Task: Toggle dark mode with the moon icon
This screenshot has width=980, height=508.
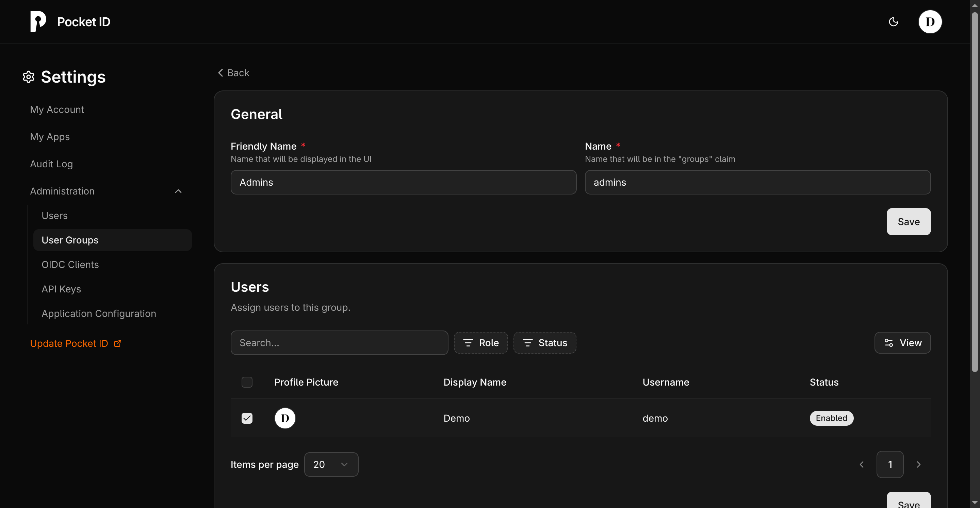Action: click(893, 22)
